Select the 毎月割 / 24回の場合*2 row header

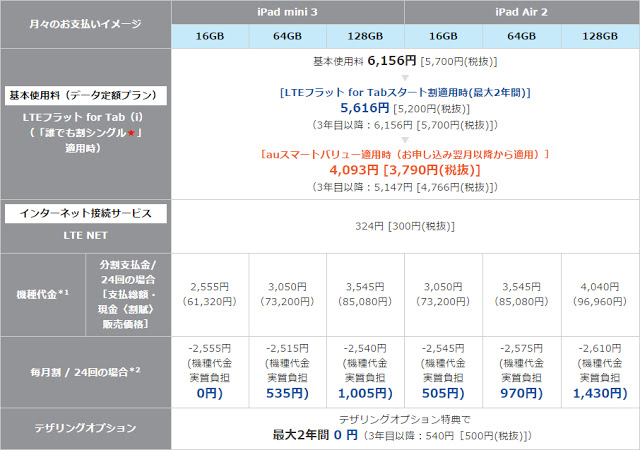coord(85,372)
